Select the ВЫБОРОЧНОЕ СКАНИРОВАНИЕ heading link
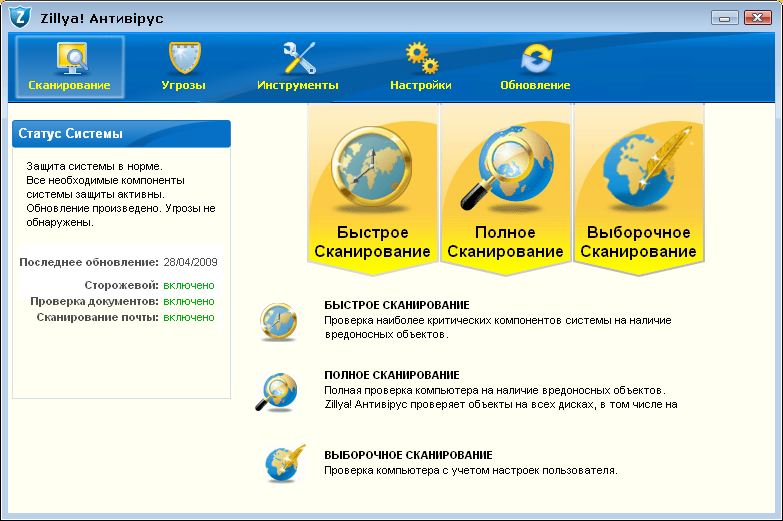This screenshot has height=521, width=783. pos(408,455)
